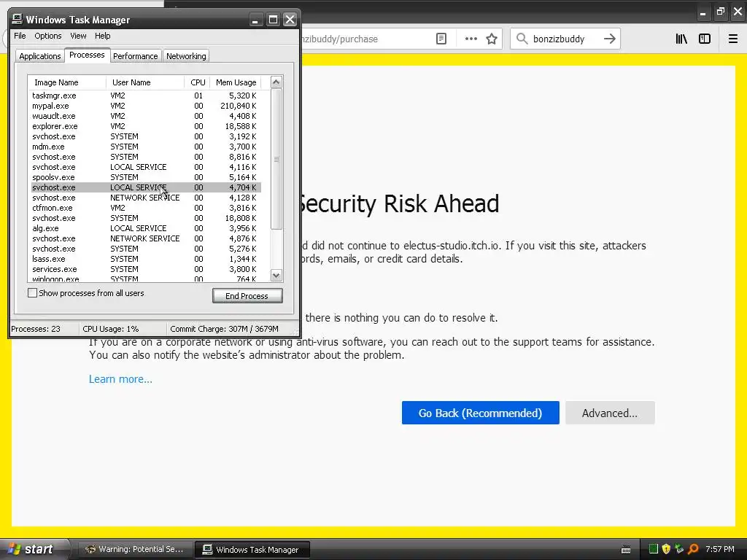Open the security shield tray icon
The width and height of the screenshot is (747, 560).
(666, 549)
